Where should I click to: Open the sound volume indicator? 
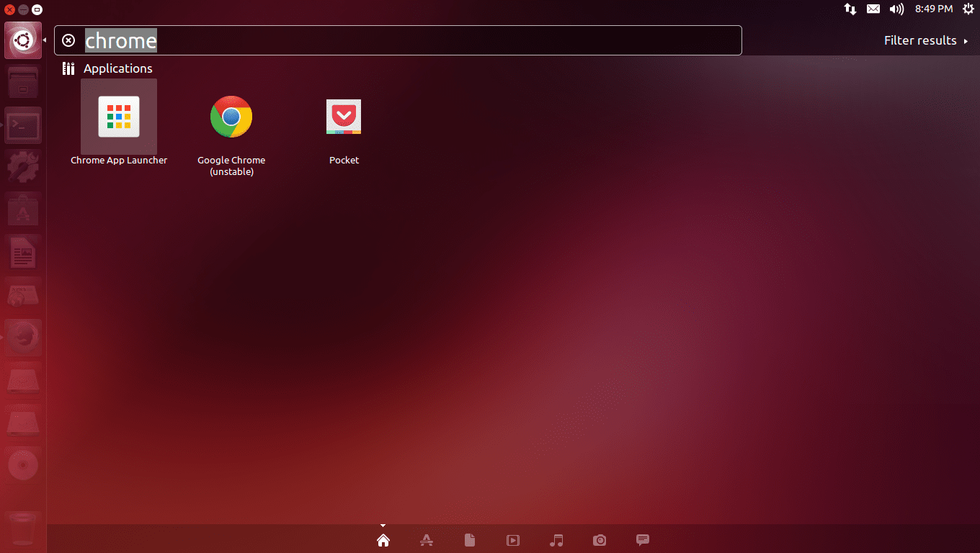896,9
